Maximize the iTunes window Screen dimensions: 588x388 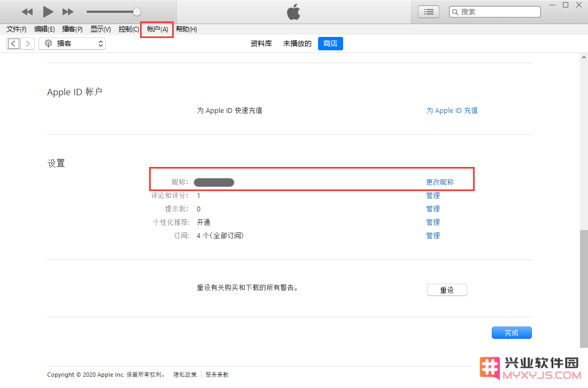pyautogui.click(x=566, y=5)
